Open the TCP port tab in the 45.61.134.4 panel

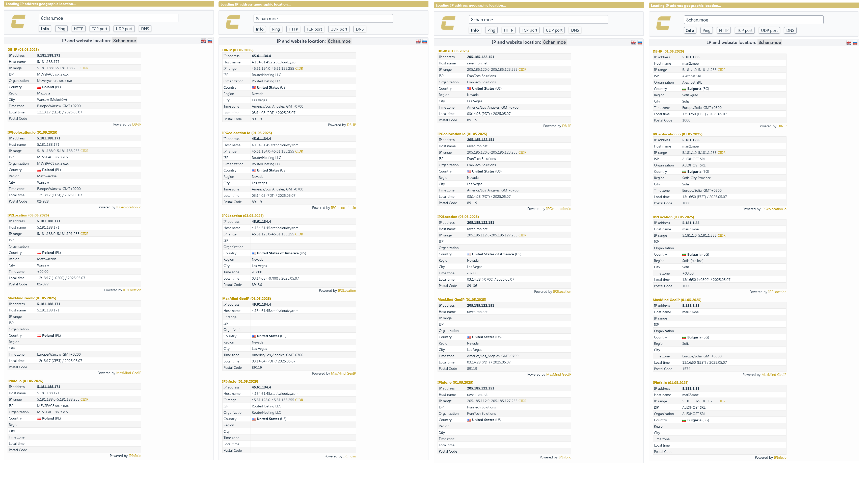coord(314,29)
